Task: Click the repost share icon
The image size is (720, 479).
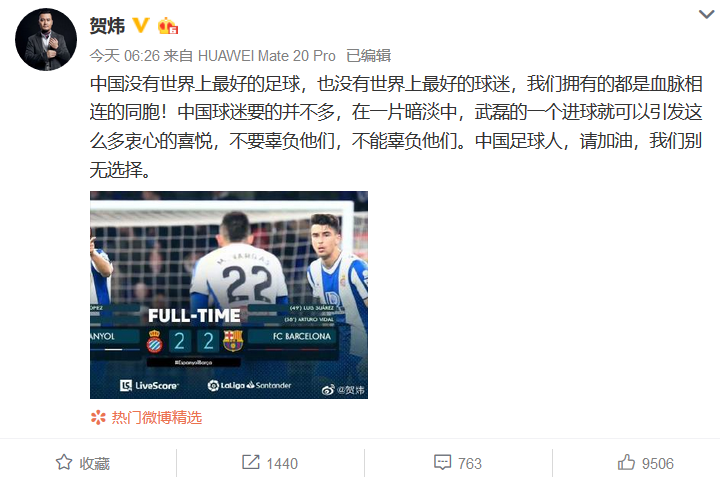Action: point(251,462)
